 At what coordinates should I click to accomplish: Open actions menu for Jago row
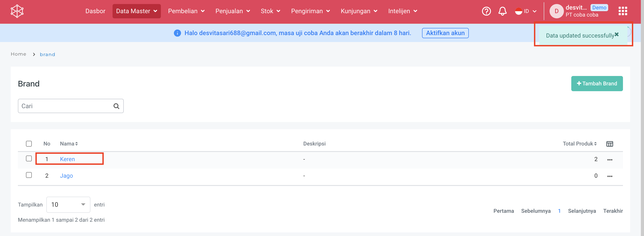pyautogui.click(x=610, y=176)
